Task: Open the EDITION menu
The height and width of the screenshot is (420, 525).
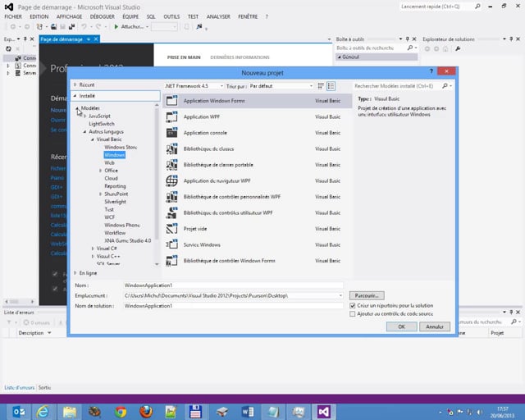Action: (39, 16)
